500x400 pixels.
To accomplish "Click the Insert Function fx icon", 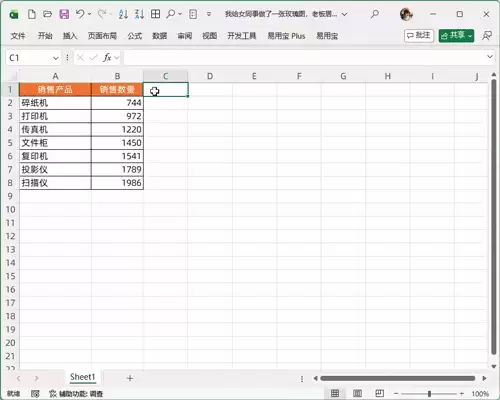I will pyautogui.click(x=107, y=58).
